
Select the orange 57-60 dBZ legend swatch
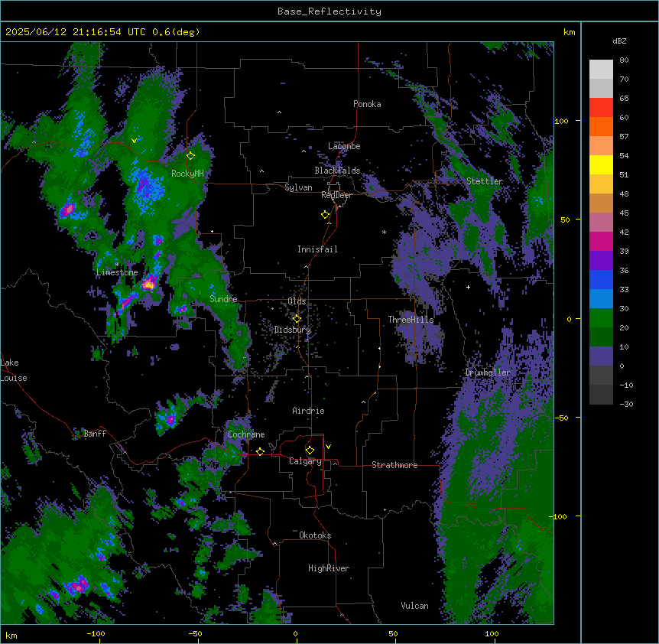point(601,126)
